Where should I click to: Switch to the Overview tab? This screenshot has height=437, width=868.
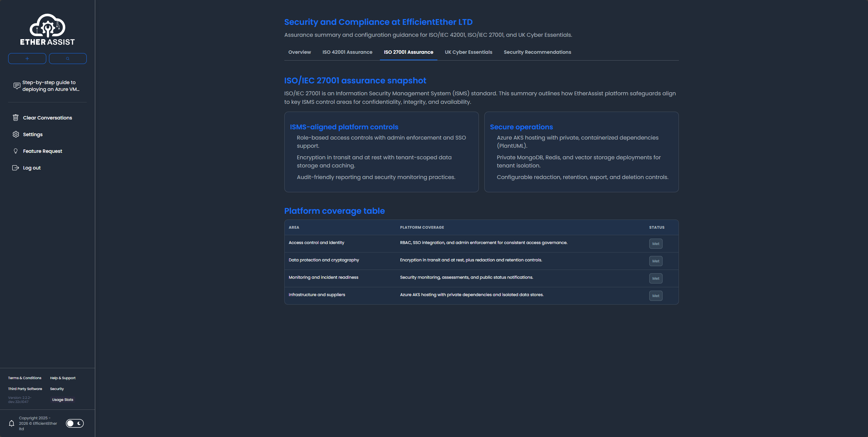pyautogui.click(x=300, y=52)
